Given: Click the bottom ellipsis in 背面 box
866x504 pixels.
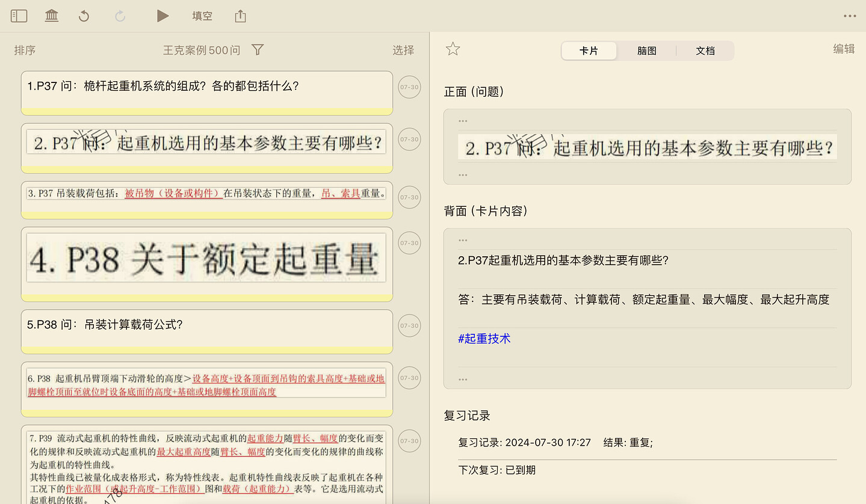Looking at the screenshot, I should pos(463,380).
